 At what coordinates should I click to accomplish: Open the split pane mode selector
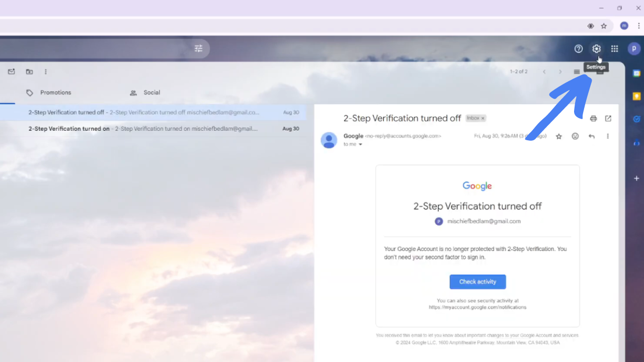pos(577,72)
